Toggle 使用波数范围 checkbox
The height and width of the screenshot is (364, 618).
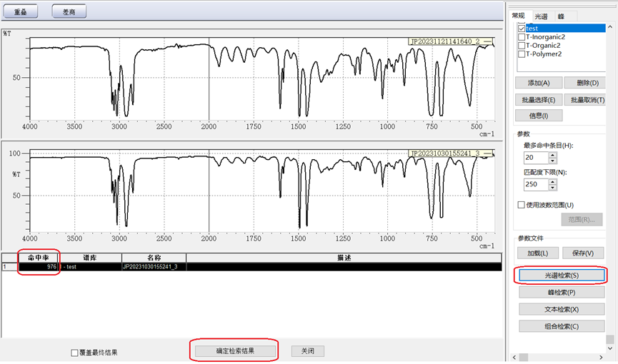pos(521,206)
